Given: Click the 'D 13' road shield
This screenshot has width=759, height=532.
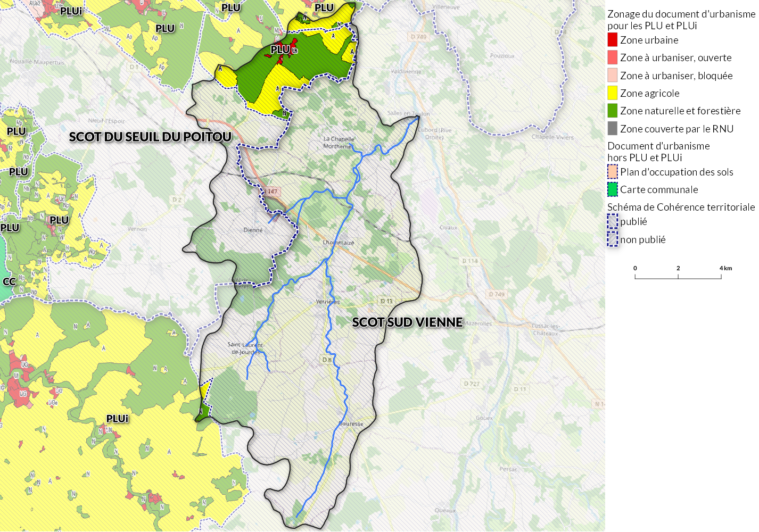Looking at the screenshot, I should point(386,301).
